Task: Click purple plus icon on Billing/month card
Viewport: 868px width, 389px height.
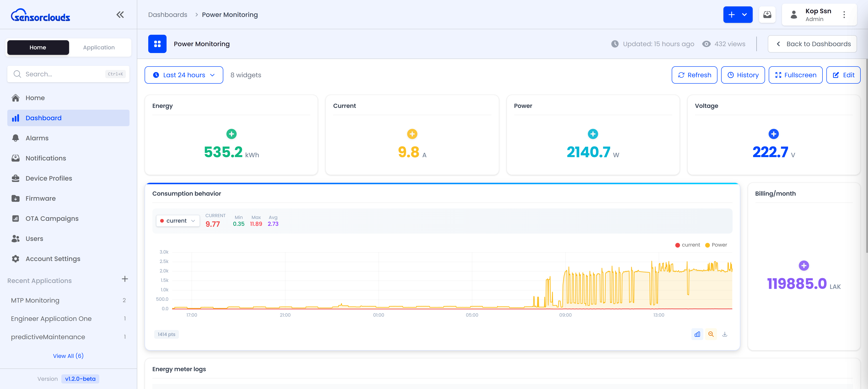Action: 804,265
